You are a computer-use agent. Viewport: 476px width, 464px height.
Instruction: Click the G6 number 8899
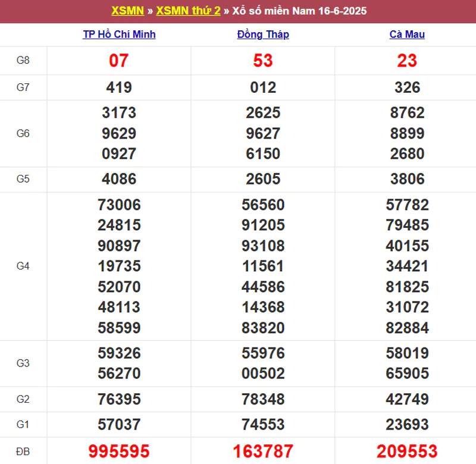point(407,133)
